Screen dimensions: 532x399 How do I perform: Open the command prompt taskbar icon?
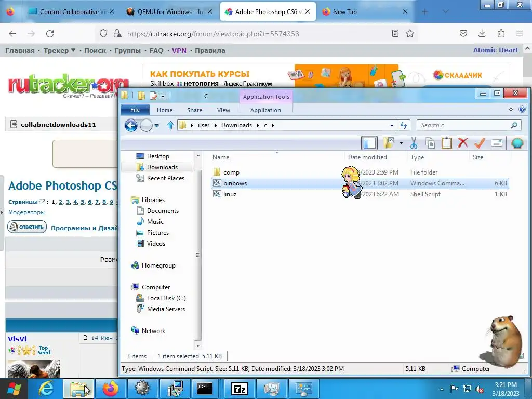[x=205, y=389]
